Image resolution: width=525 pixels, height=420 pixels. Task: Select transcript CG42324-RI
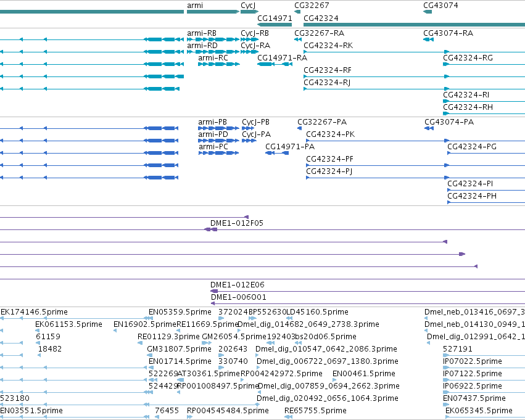point(484,101)
